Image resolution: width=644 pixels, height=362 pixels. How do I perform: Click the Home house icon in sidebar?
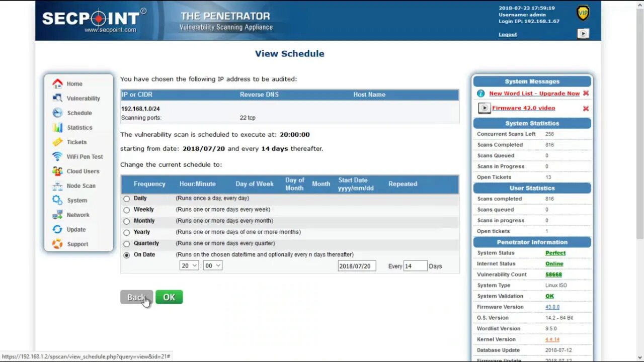point(58,83)
